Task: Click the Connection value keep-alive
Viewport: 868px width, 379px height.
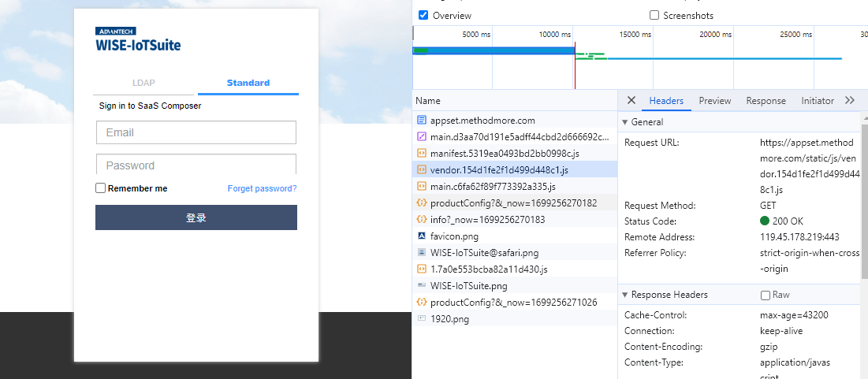Action: point(781,331)
